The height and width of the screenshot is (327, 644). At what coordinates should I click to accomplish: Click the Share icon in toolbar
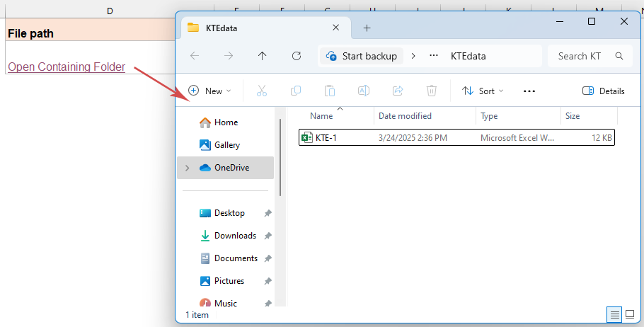click(398, 91)
